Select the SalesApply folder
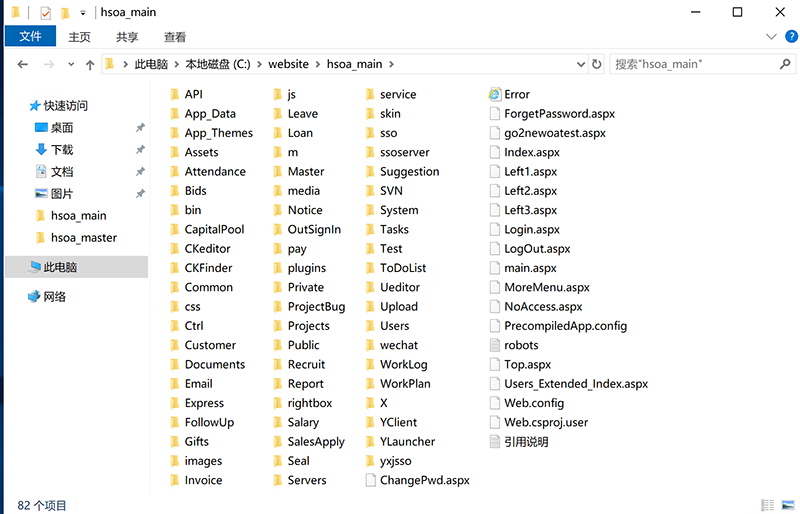 coord(309,442)
